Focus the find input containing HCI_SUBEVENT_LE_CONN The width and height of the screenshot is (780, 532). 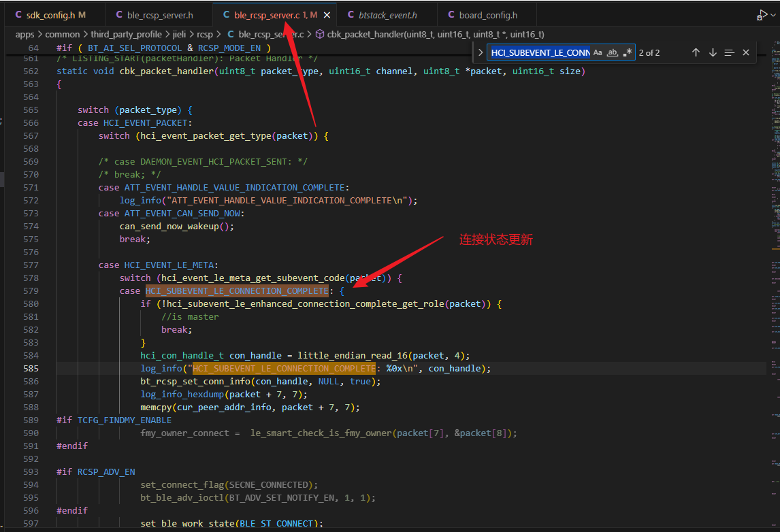pyautogui.click(x=540, y=52)
